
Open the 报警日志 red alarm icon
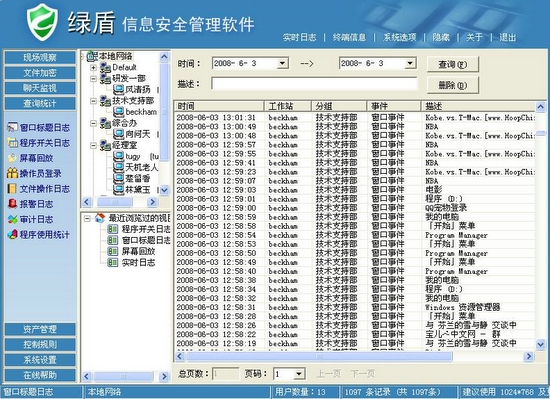[x=13, y=204]
